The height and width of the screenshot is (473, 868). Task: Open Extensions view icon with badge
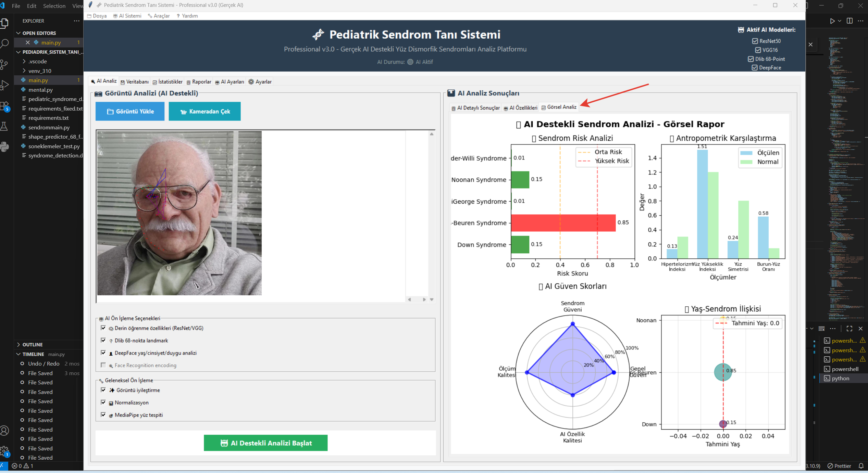[x=5, y=106]
